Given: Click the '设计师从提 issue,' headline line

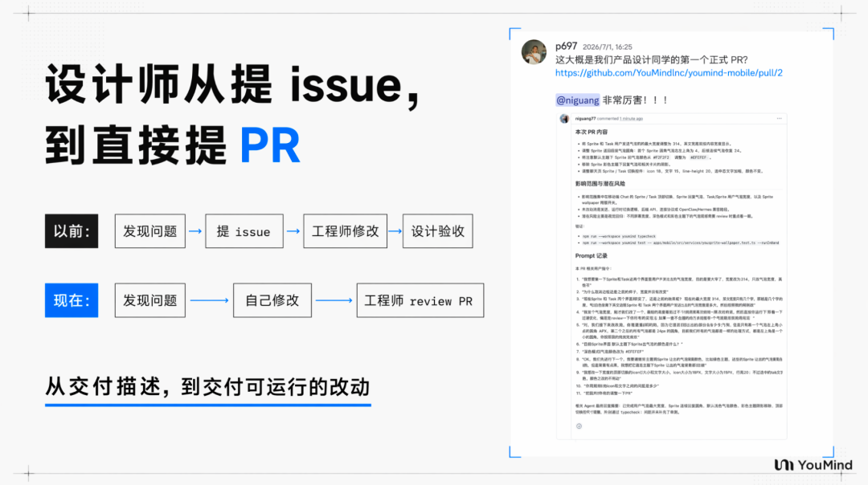Looking at the screenshot, I should tap(232, 84).
